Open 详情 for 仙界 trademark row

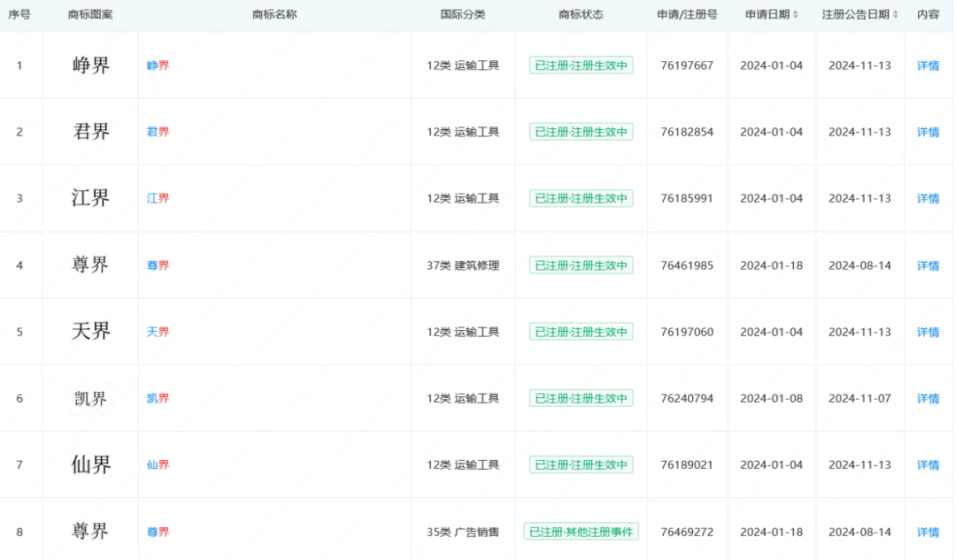(928, 464)
